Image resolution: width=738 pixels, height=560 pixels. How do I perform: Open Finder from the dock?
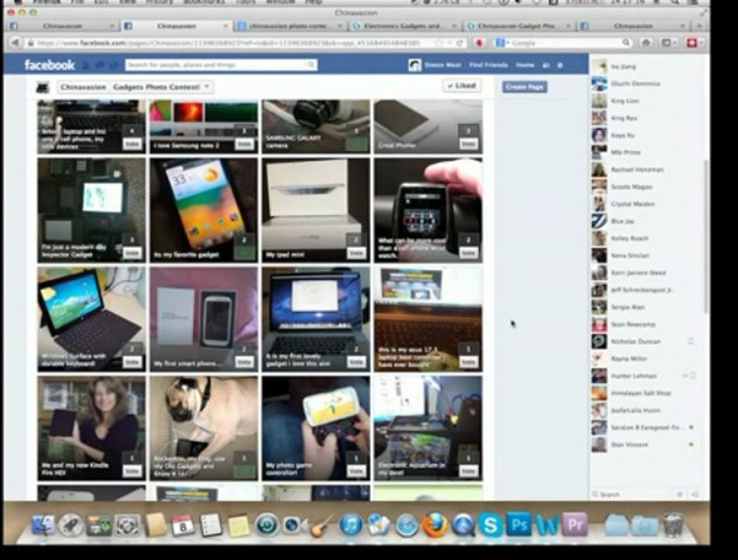point(44,525)
